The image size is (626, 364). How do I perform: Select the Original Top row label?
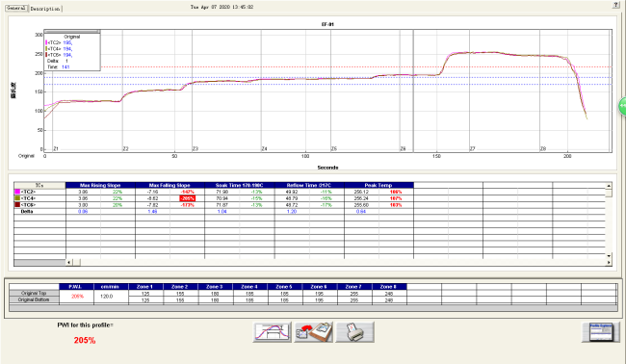pos(34,293)
